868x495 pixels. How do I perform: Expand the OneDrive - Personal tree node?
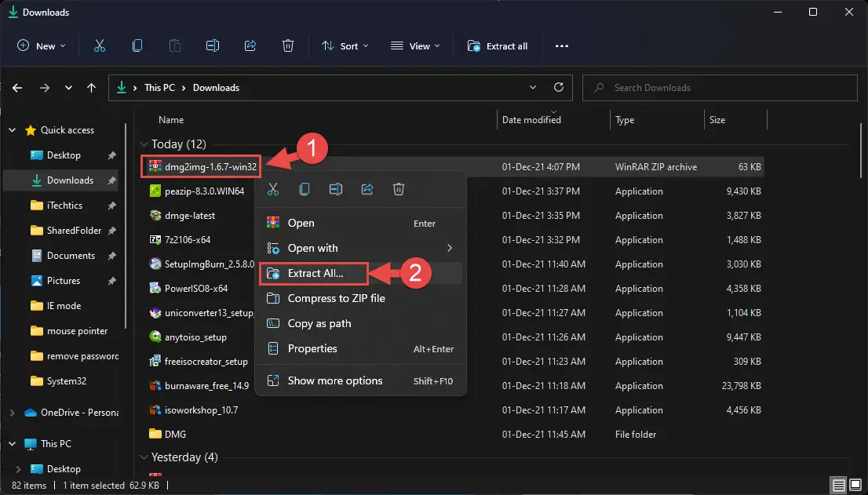[13, 413]
